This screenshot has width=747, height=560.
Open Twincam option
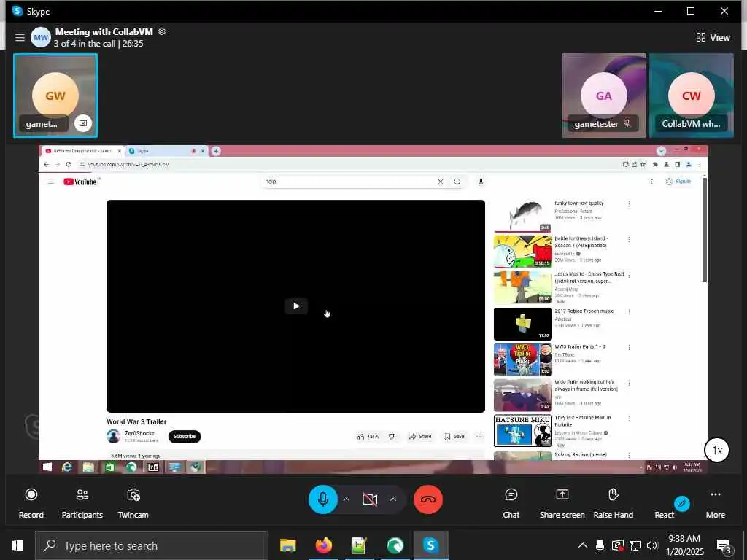click(x=133, y=503)
